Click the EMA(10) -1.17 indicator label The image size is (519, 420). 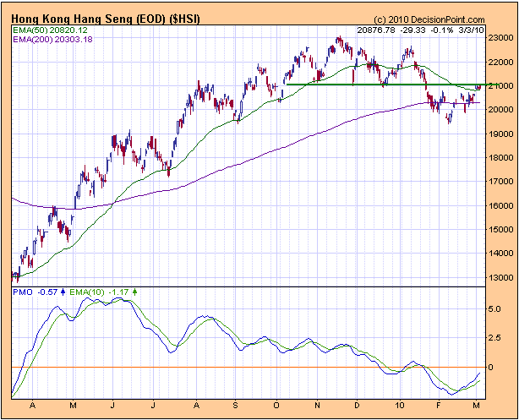pos(99,292)
